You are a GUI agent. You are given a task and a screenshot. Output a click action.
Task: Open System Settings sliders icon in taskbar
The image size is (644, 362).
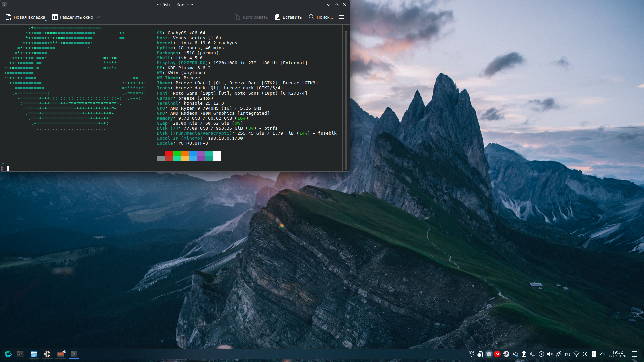(20, 354)
